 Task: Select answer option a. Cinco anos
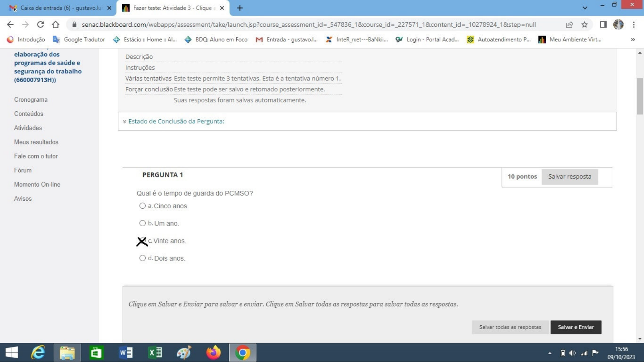point(143,206)
